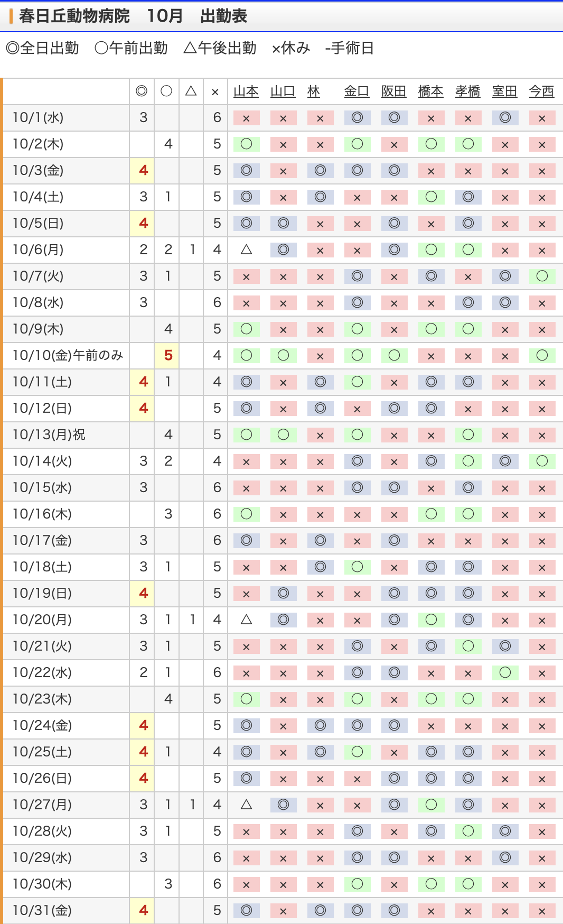Open the 林 staff column link
Image resolution: width=563 pixels, height=924 pixels.
tap(314, 91)
